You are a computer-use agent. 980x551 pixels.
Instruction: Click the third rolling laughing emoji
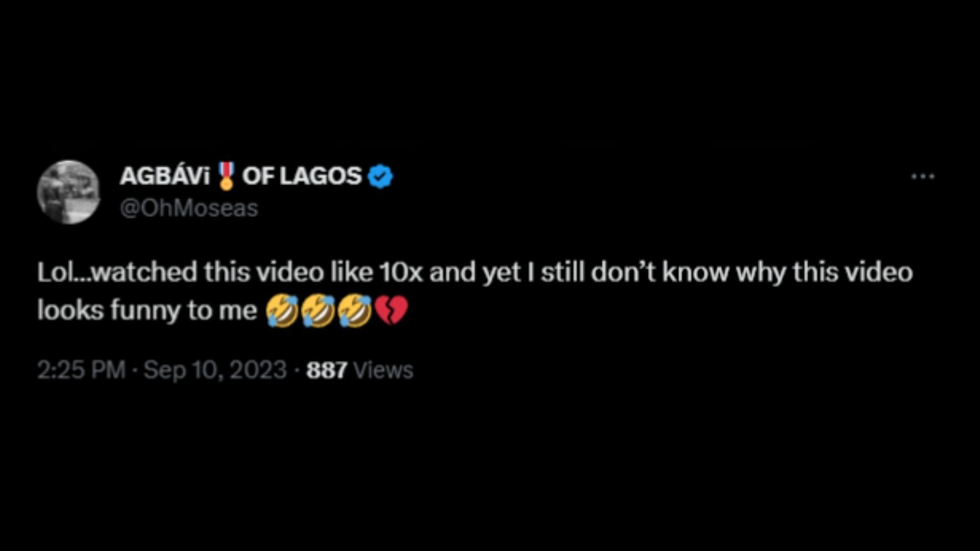[x=355, y=311]
